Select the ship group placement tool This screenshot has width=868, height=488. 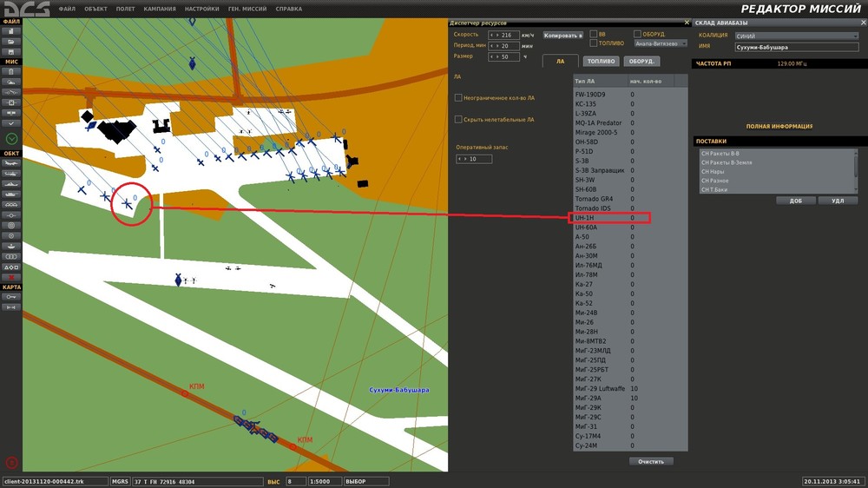pos(11,182)
